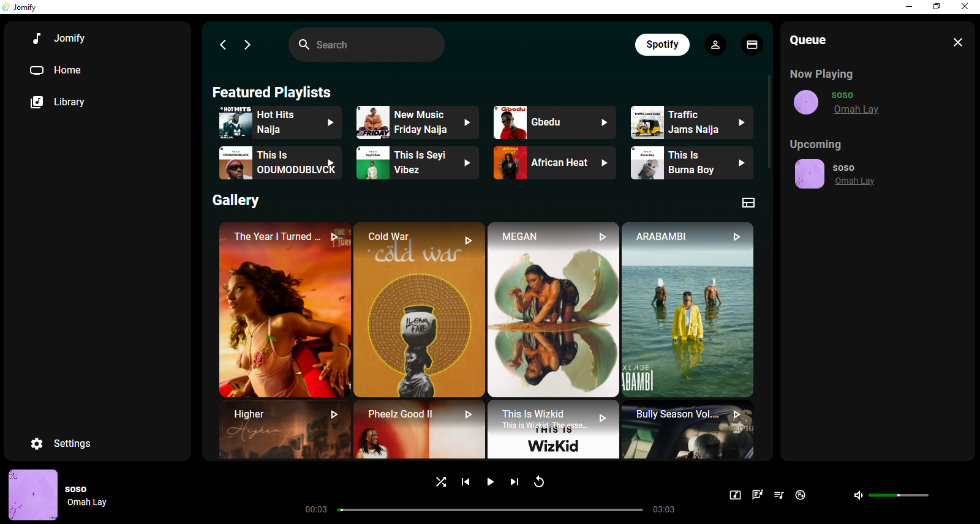Play the African Heat playlist
The width and height of the screenshot is (980, 524).
pyautogui.click(x=605, y=163)
